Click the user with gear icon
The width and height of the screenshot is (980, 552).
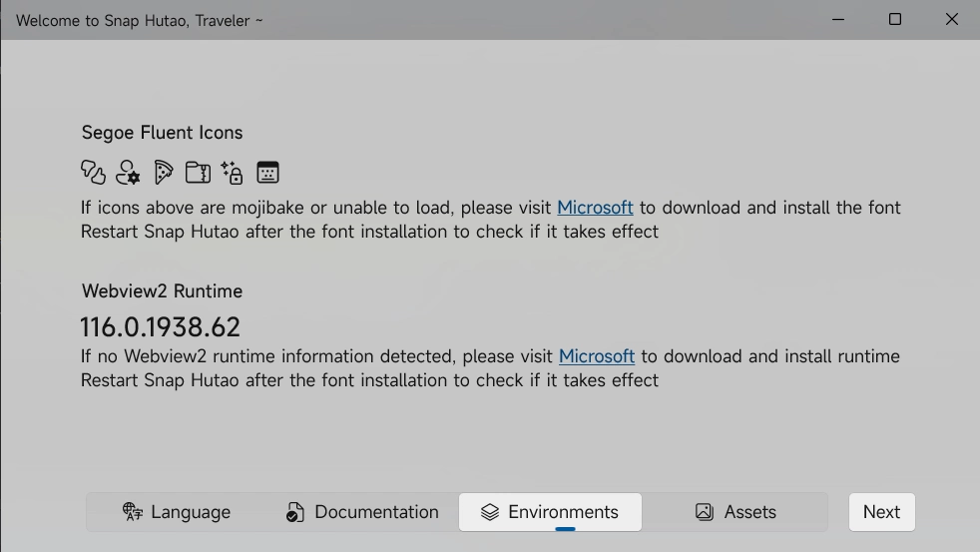[128, 172]
